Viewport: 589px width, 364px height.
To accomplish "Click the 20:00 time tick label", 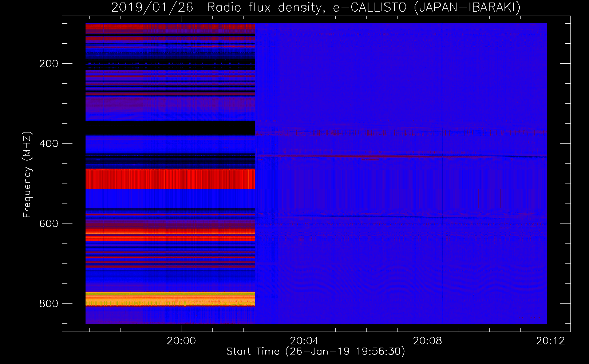I will pos(181,341).
